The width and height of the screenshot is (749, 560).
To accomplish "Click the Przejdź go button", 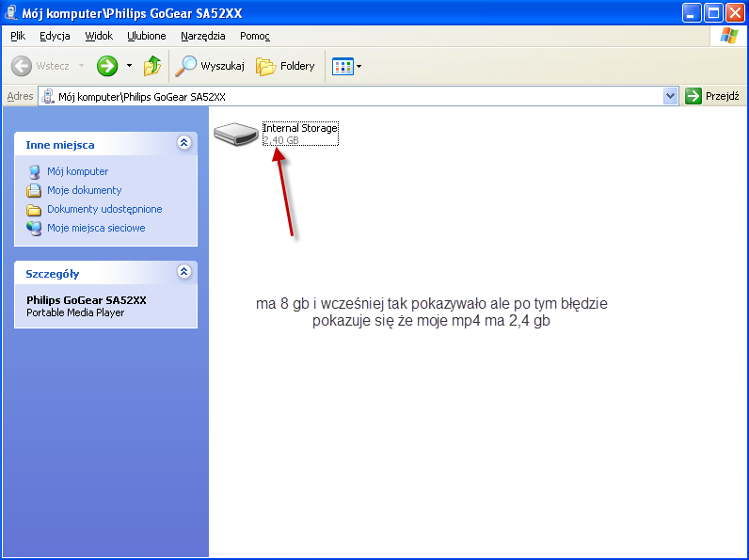I will click(x=712, y=96).
